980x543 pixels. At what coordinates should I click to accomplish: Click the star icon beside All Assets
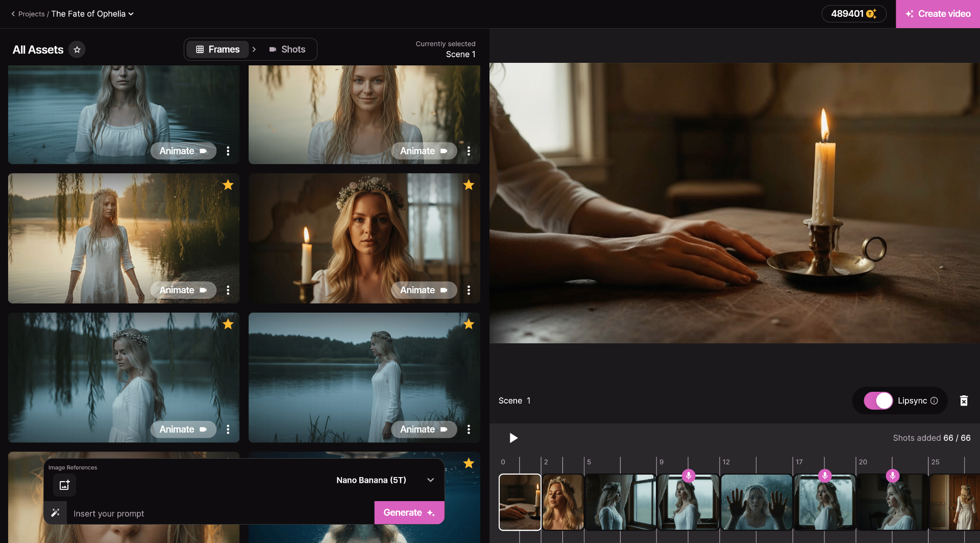coord(77,50)
